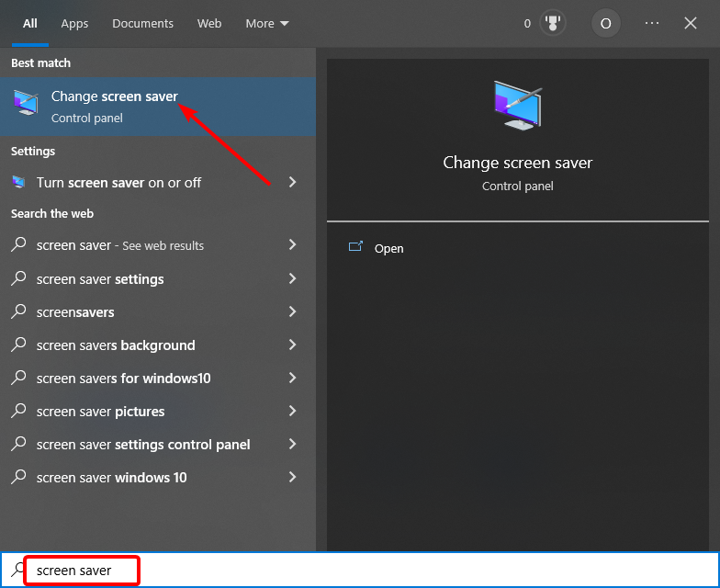Switch to the Web tab
Image resolution: width=720 pixels, height=588 pixels.
point(209,24)
